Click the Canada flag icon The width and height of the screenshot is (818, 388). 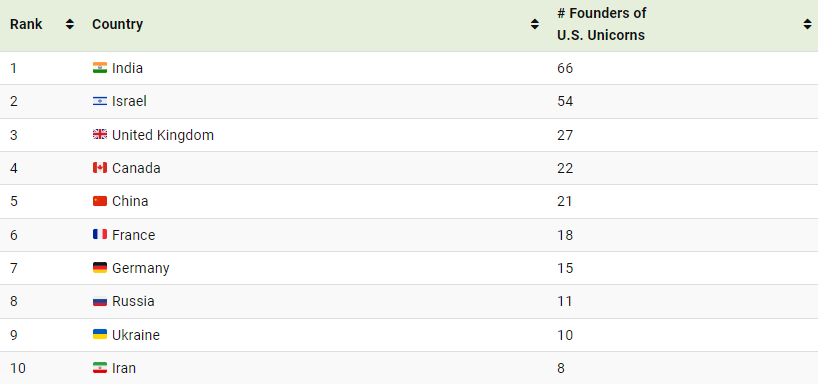100,168
